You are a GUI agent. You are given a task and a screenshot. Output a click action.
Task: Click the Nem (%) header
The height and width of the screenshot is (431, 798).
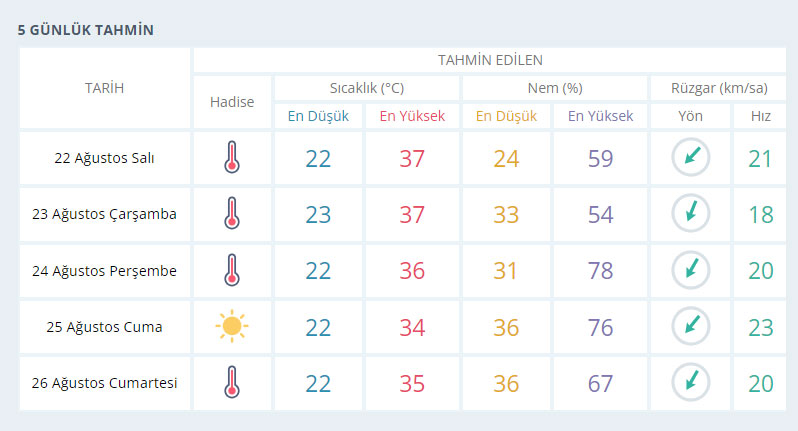click(x=555, y=88)
